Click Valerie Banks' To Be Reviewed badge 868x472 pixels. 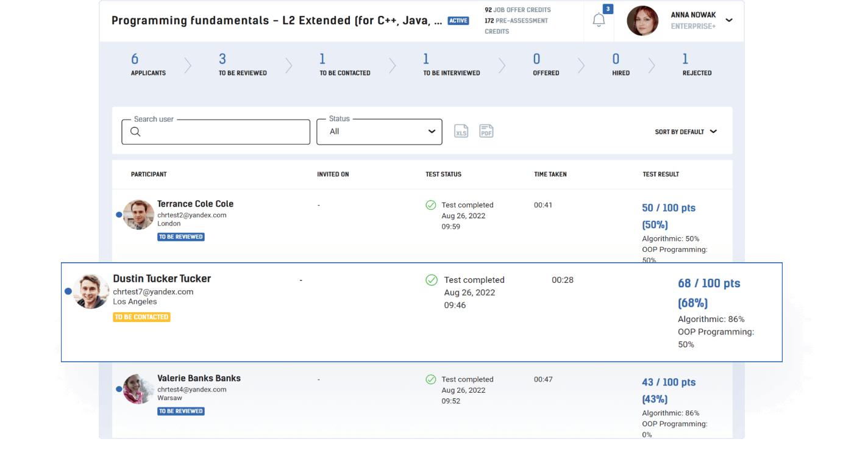click(x=180, y=411)
